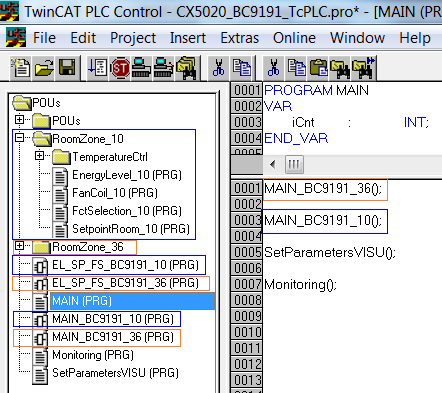Click the Logout computer icon with red arrow
Viewport: 442px width, 393px height.
(x=164, y=68)
